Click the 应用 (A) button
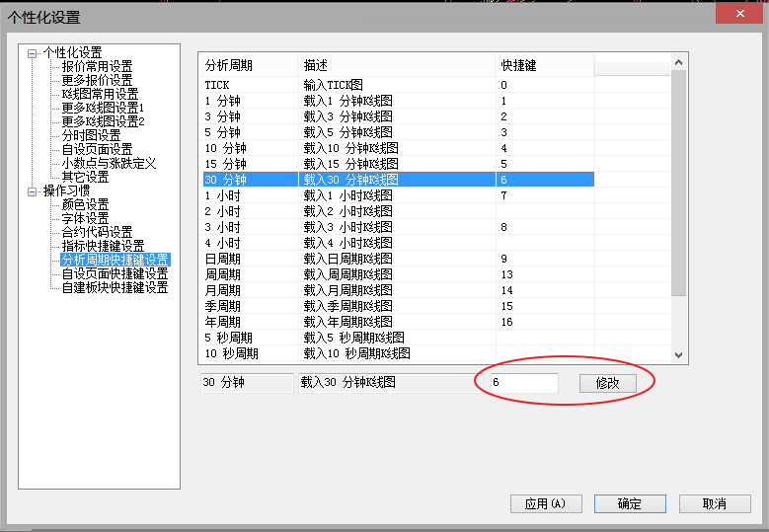The width and height of the screenshot is (769, 532). click(x=546, y=503)
